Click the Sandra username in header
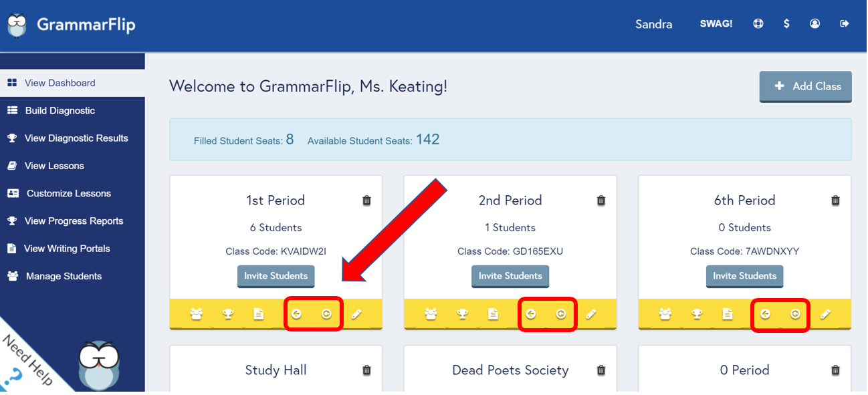 [x=653, y=24]
